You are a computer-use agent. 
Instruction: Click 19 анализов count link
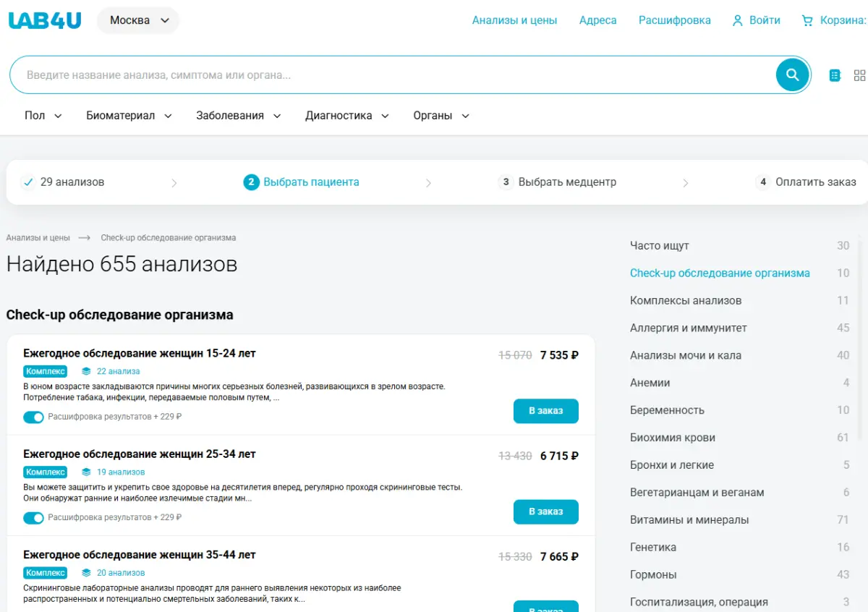(121, 472)
